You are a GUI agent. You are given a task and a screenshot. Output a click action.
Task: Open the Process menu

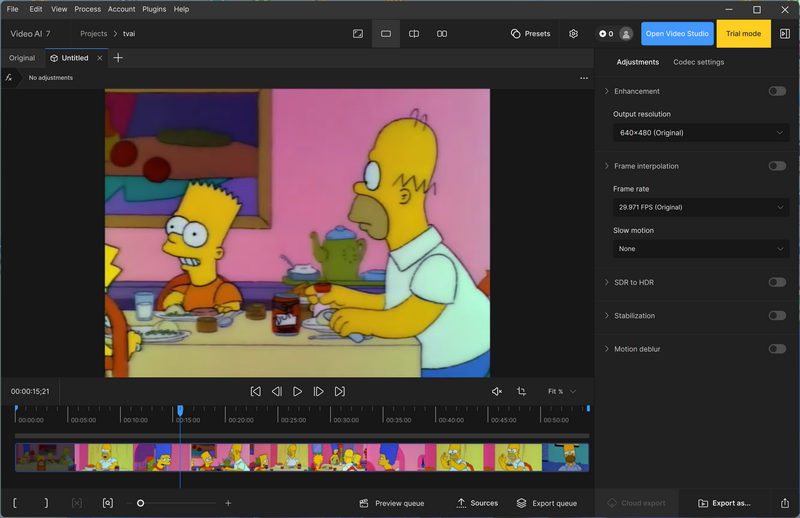(87, 9)
